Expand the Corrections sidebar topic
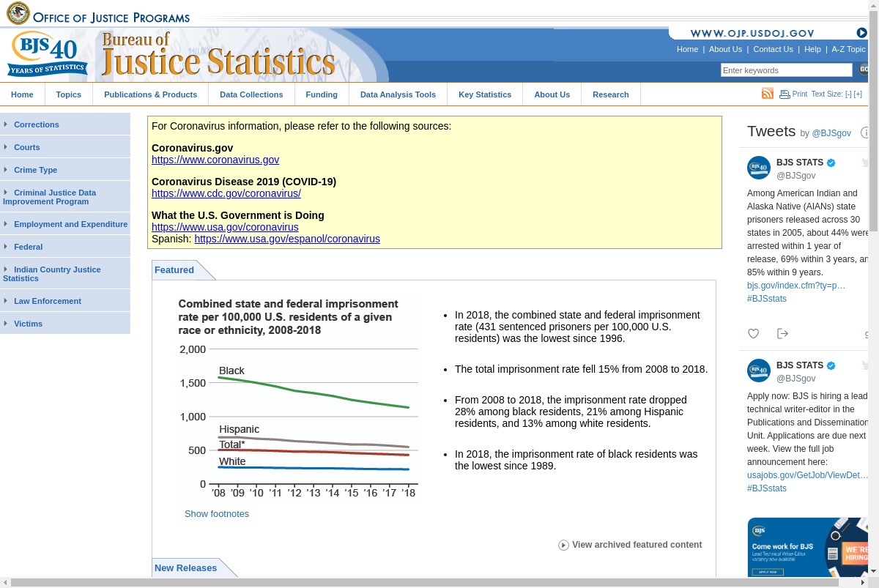Viewport: 879px width, 588px height. pos(65,124)
